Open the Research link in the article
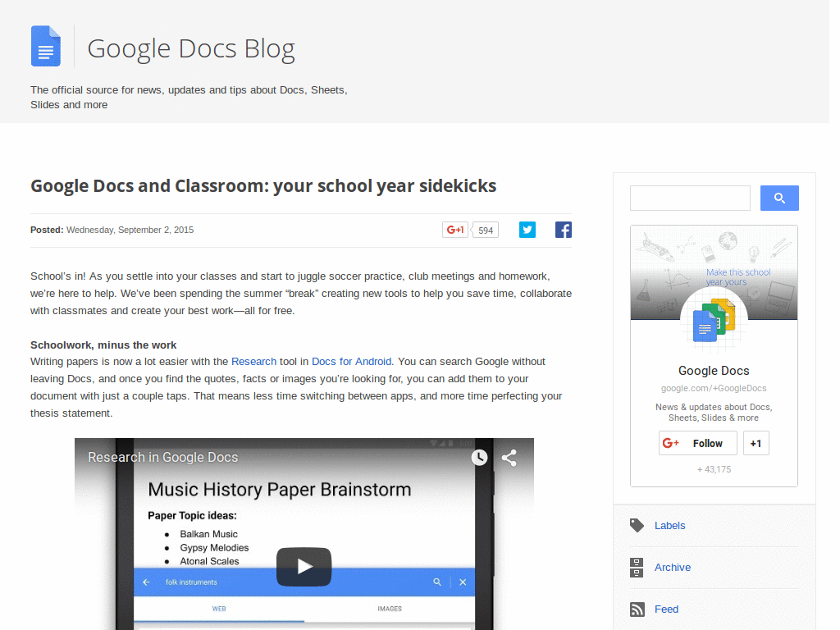 coord(254,362)
